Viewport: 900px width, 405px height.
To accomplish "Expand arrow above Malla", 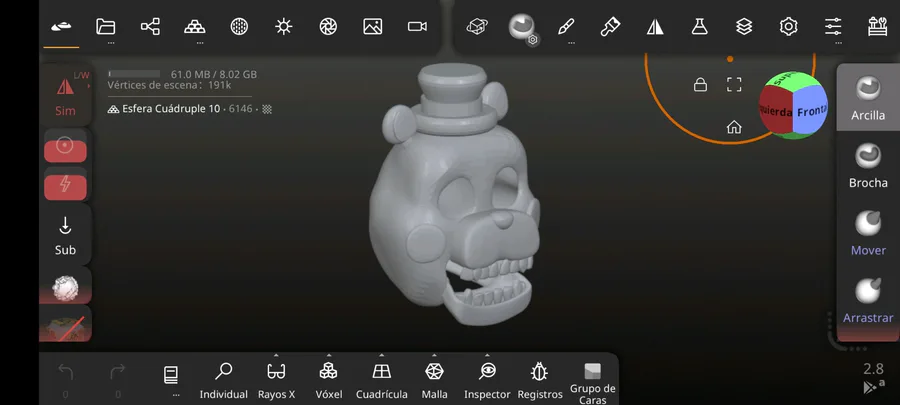I will pyautogui.click(x=435, y=355).
